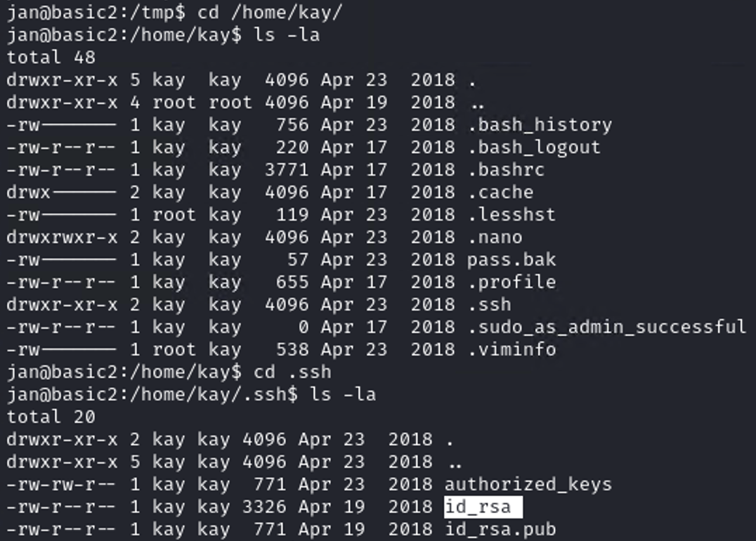
Task: Click the .viminfo filename
Action: pyautogui.click(x=511, y=349)
